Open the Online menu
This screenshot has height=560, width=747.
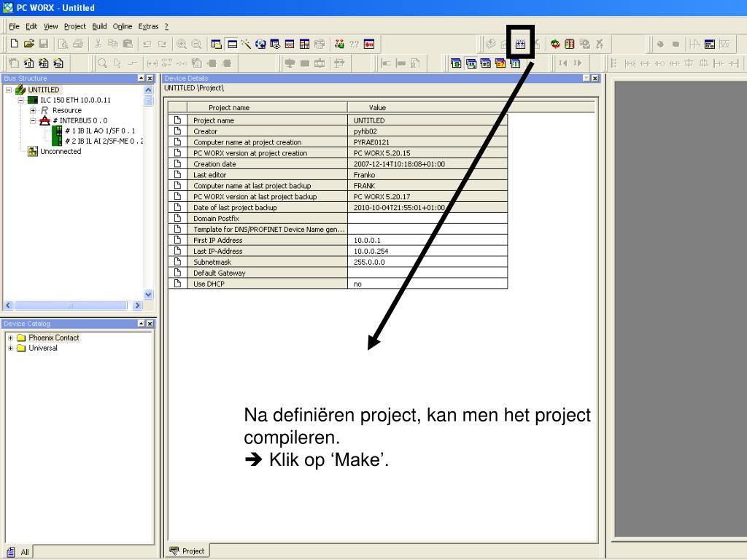[123, 26]
